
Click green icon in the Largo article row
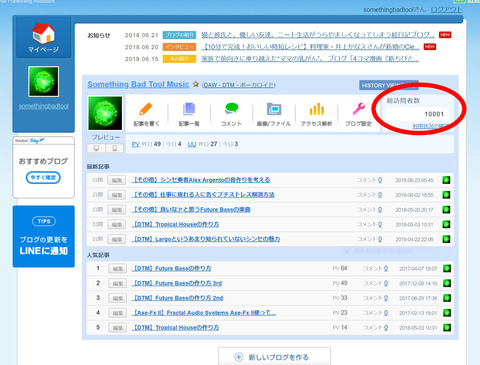pyautogui.click(x=446, y=239)
